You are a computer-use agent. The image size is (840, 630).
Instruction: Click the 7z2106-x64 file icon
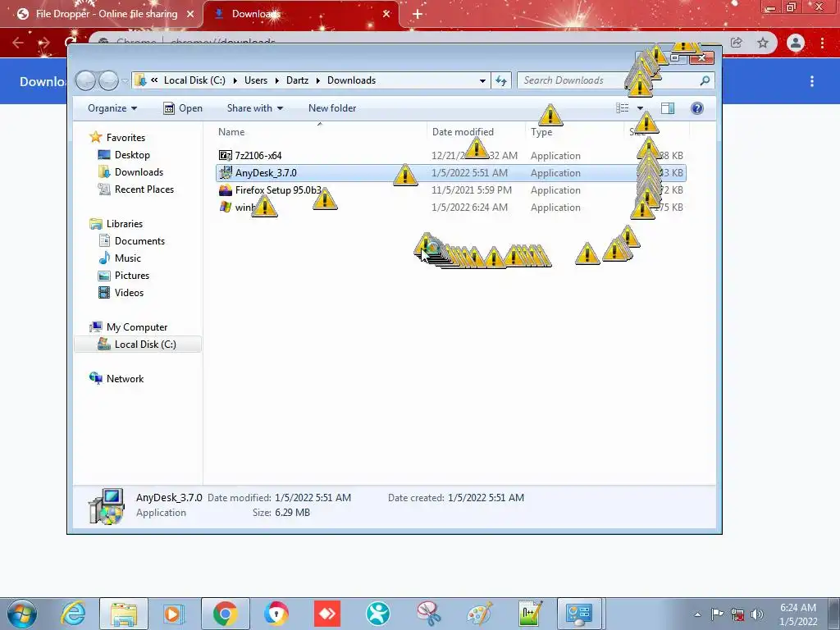tap(226, 155)
